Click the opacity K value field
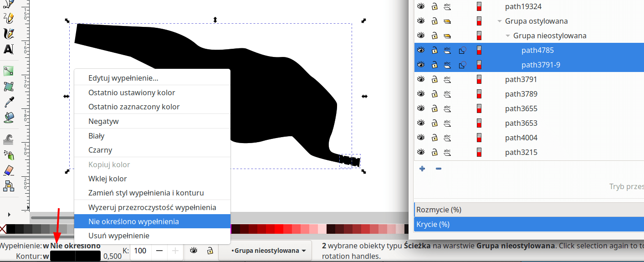Screen dimensions: 644x262 141,251
